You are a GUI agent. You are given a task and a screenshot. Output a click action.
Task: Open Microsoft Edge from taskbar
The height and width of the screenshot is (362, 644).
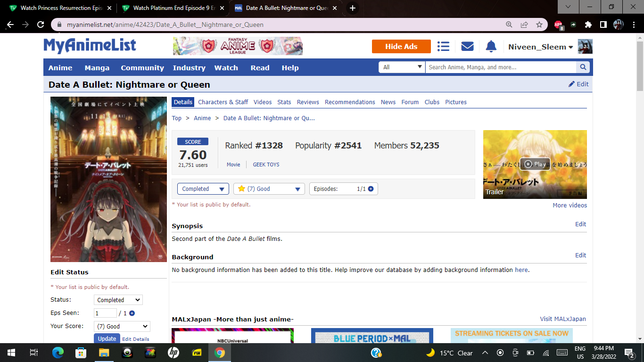58,353
